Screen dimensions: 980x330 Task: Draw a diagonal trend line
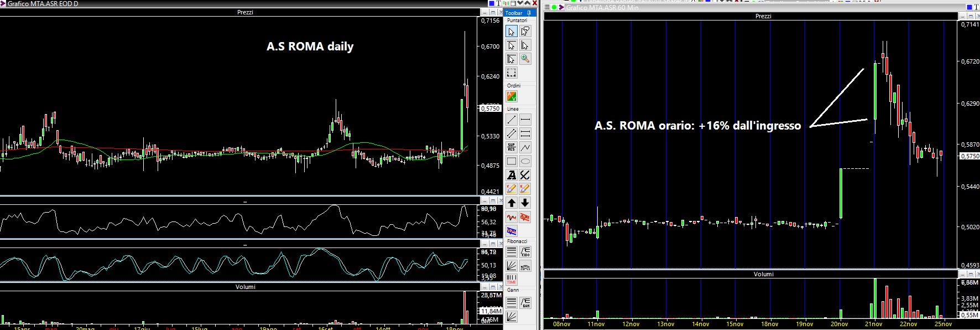point(512,120)
